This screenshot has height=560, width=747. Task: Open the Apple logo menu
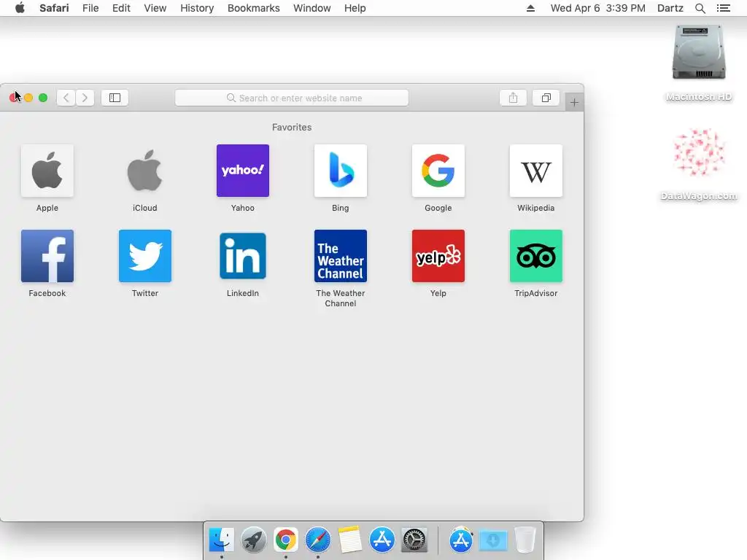pyautogui.click(x=20, y=7)
